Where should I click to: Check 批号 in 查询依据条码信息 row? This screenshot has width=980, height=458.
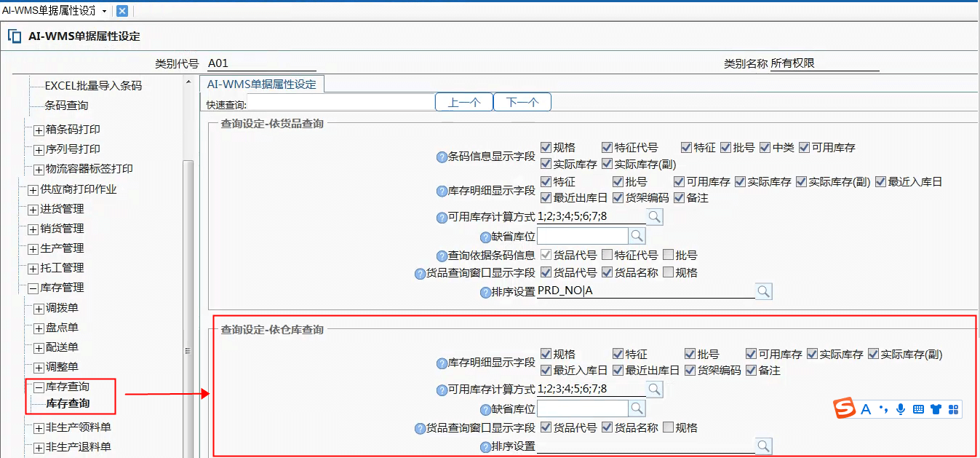(668, 255)
